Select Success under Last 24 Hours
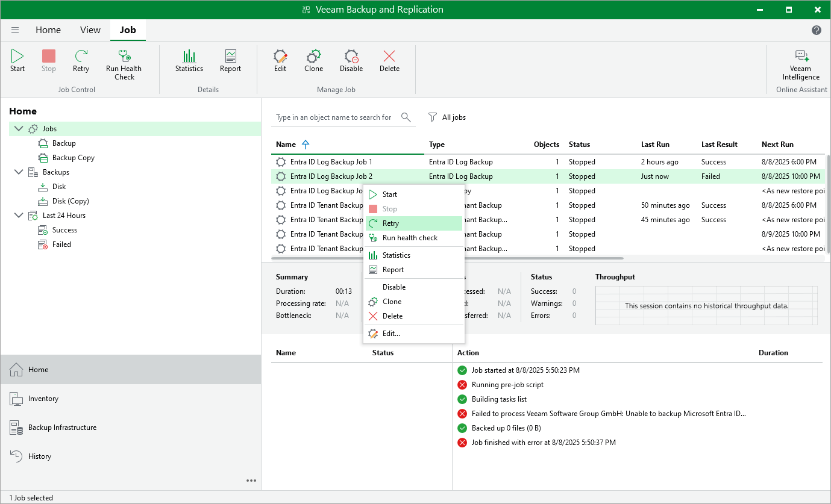 pyautogui.click(x=64, y=230)
